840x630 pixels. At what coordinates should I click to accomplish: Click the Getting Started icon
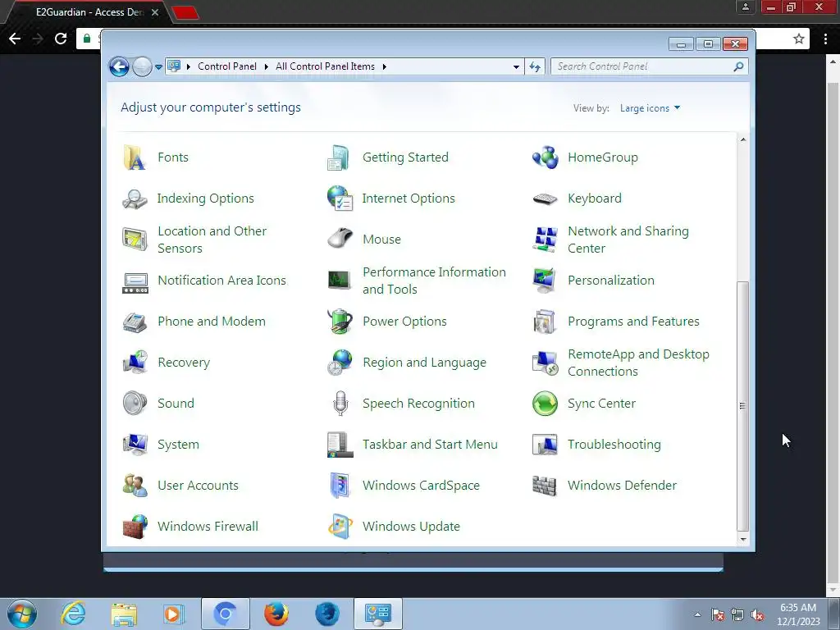point(339,157)
